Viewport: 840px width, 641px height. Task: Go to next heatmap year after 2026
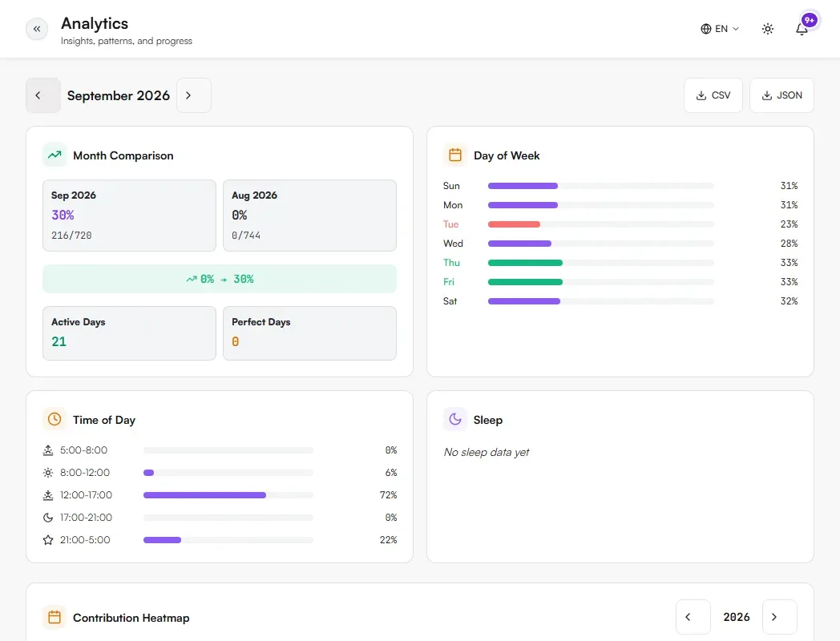[779, 617]
